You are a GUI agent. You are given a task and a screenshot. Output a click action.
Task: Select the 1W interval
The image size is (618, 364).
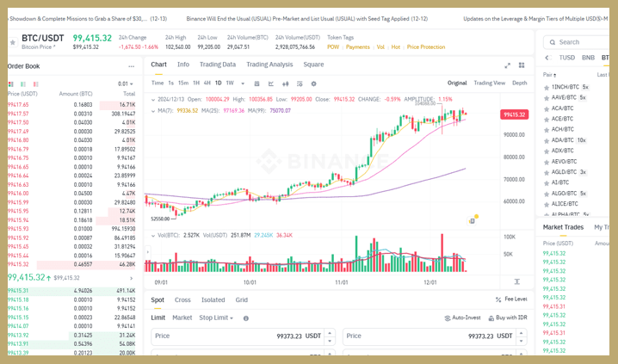pos(230,83)
